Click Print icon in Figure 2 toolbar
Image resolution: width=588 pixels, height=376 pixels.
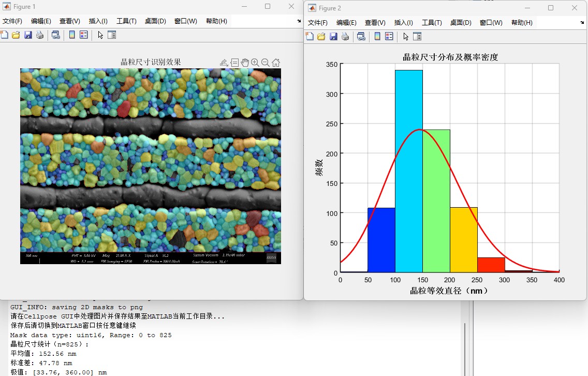tap(345, 37)
